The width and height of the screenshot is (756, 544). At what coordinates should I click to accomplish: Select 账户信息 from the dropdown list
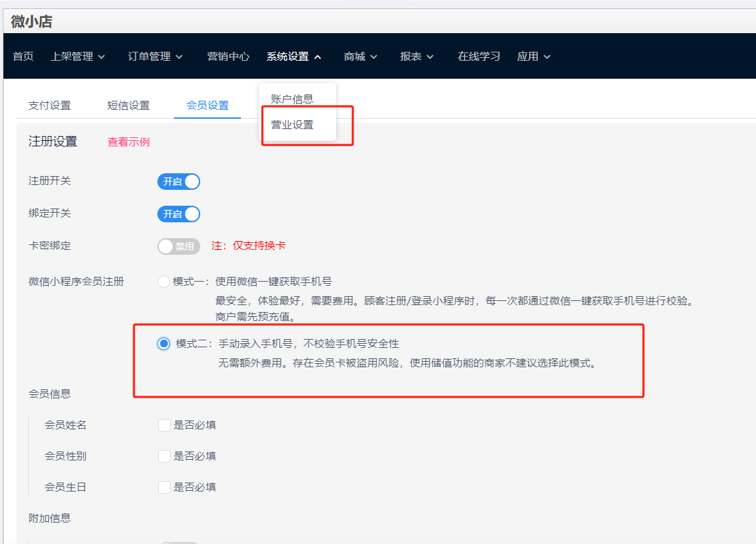[x=292, y=99]
